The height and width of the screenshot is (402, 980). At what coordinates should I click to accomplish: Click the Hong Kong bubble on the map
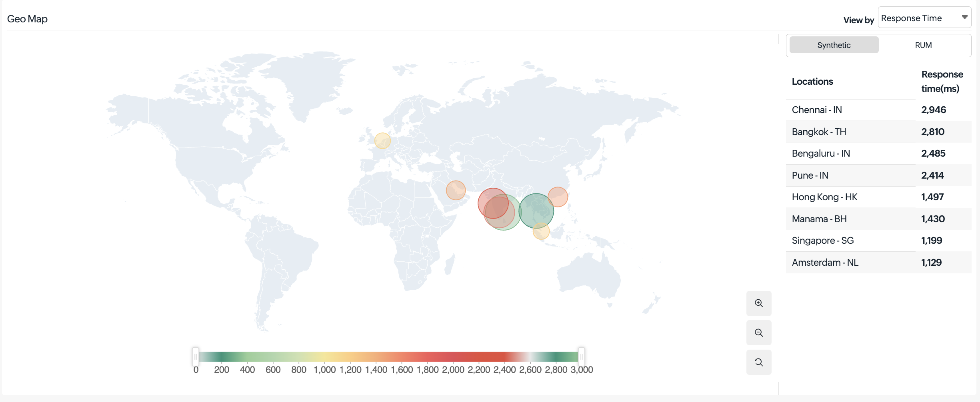(x=558, y=197)
